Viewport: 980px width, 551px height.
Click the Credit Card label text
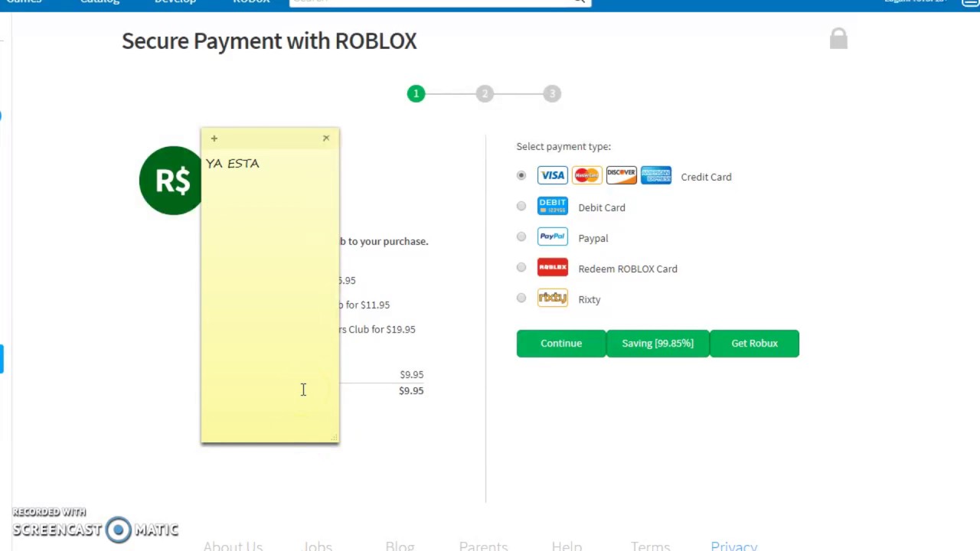(x=706, y=177)
